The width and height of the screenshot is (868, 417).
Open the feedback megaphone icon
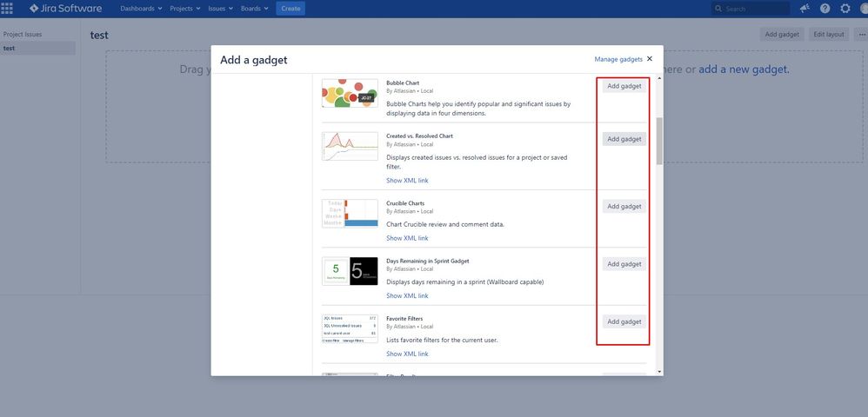(x=805, y=9)
